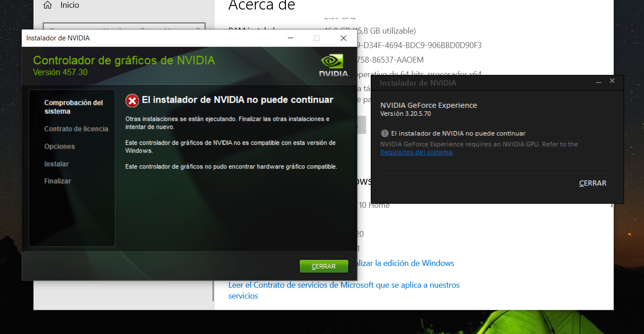This screenshot has width=644, height=334.
Task: Click the NVIDIA GeForce Experience title text
Action: coord(429,105)
